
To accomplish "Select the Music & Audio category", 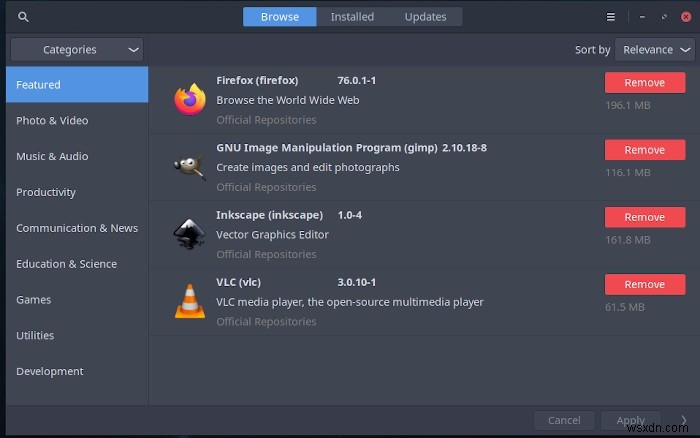I will pyautogui.click(x=77, y=156).
